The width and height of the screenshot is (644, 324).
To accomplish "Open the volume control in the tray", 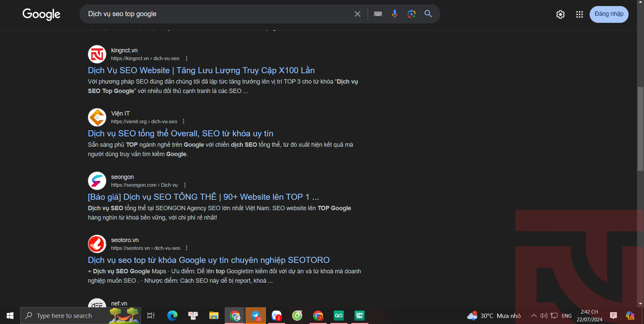I will pos(544,316).
